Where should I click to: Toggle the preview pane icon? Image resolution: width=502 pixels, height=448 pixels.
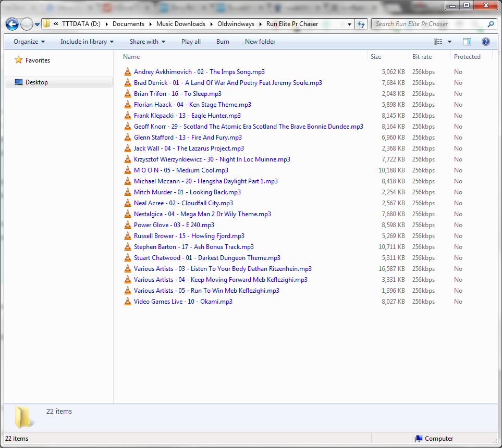[467, 42]
